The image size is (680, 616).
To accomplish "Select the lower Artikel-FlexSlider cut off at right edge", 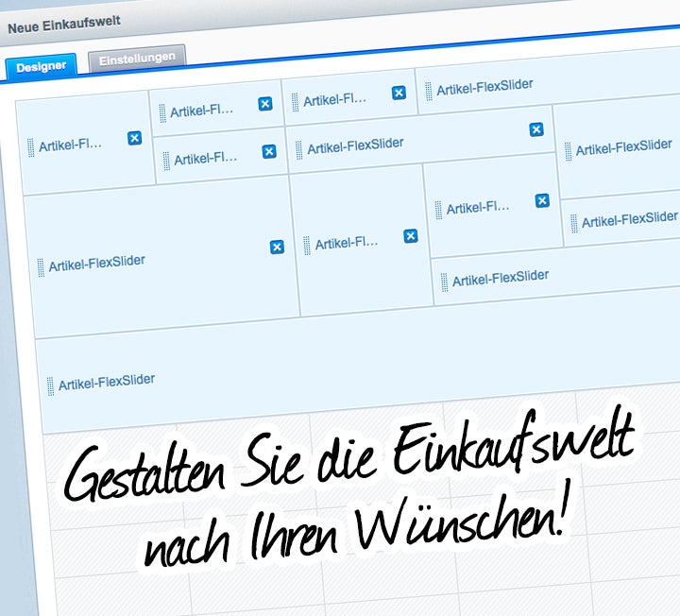I will click(629, 219).
